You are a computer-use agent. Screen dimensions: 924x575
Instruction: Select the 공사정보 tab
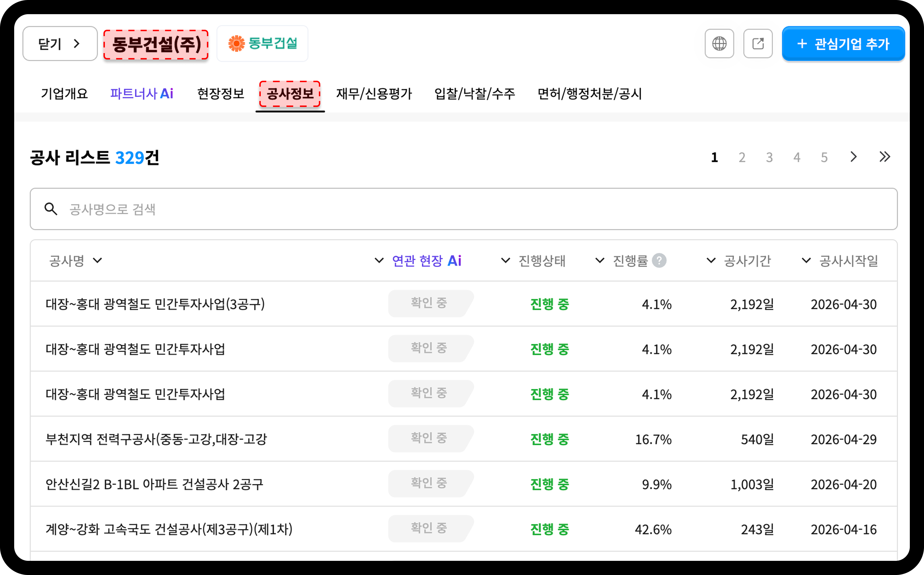click(x=290, y=93)
